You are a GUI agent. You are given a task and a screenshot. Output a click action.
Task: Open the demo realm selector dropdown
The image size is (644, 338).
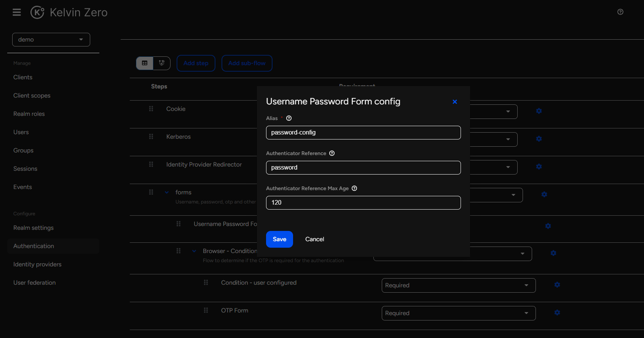click(x=51, y=40)
